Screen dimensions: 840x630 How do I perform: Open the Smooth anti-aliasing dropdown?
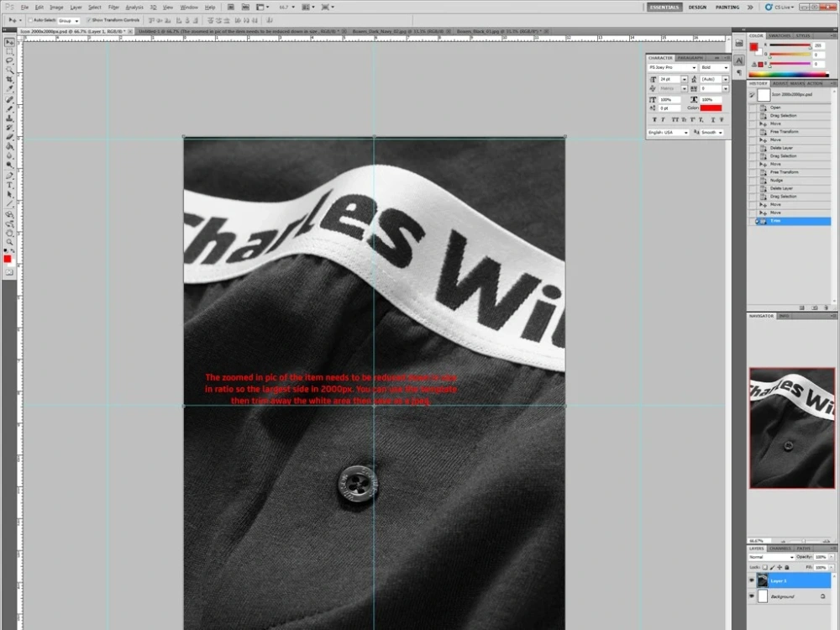[712, 133]
